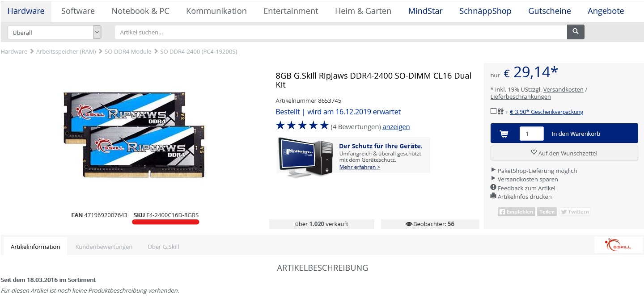Viewport: 644px width, 302px height.
Task: Click the Feedback zum Artikel exclamation icon
Action: tap(493, 188)
